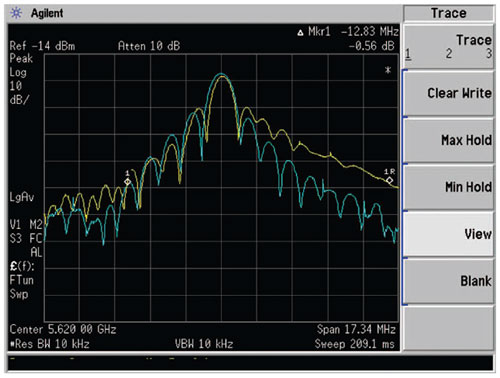Select marker 1 diamond on the trace
Viewport: 500px width, 378px height.
click(127, 182)
